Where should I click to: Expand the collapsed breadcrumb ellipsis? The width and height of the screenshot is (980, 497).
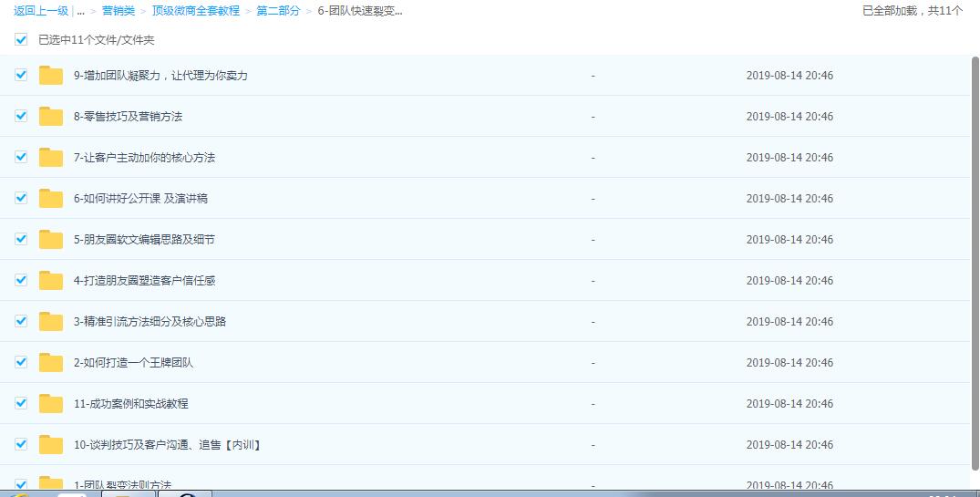pos(81,11)
